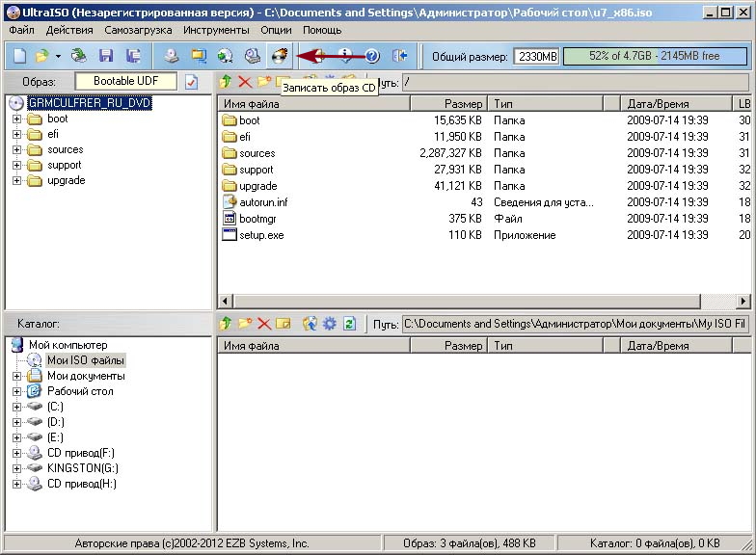Image resolution: width=756 pixels, height=555 pixels.
Task: Click the catalog Путь path field
Action: 575,324
